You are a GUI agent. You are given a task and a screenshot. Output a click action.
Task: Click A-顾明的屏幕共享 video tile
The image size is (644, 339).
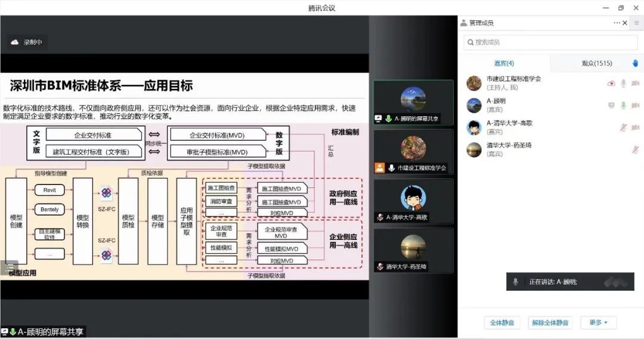click(x=413, y=103)
